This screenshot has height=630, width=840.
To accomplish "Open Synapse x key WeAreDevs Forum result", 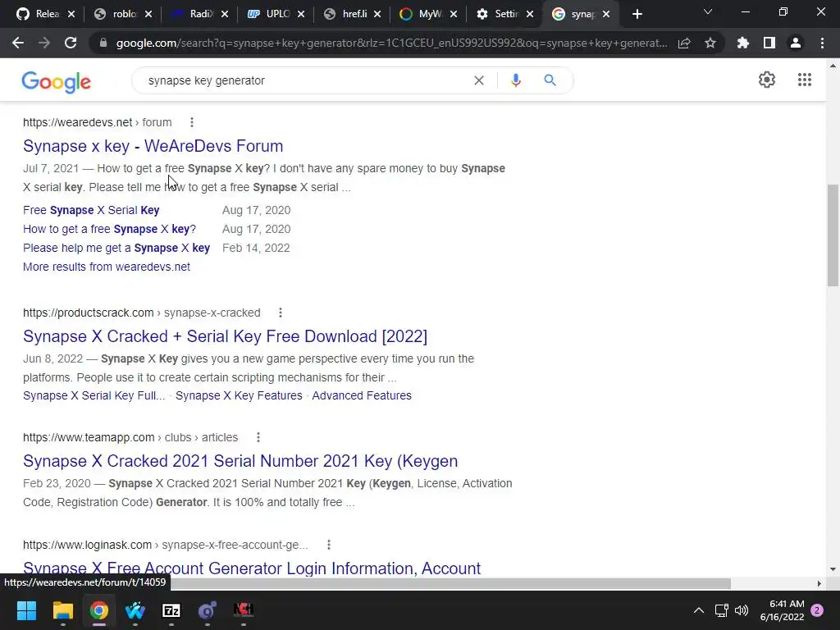I will coord(153,146).
